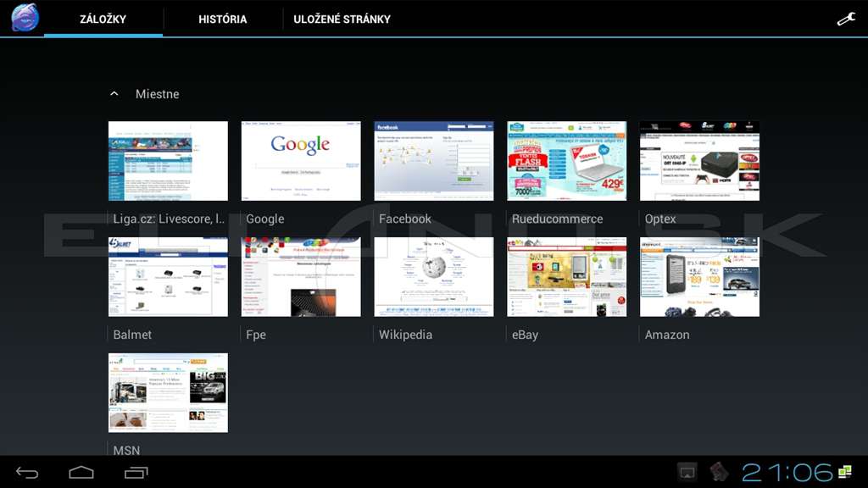
Task: Open the Balmet bookmark thumbnail
Action: tap(169, 277)
